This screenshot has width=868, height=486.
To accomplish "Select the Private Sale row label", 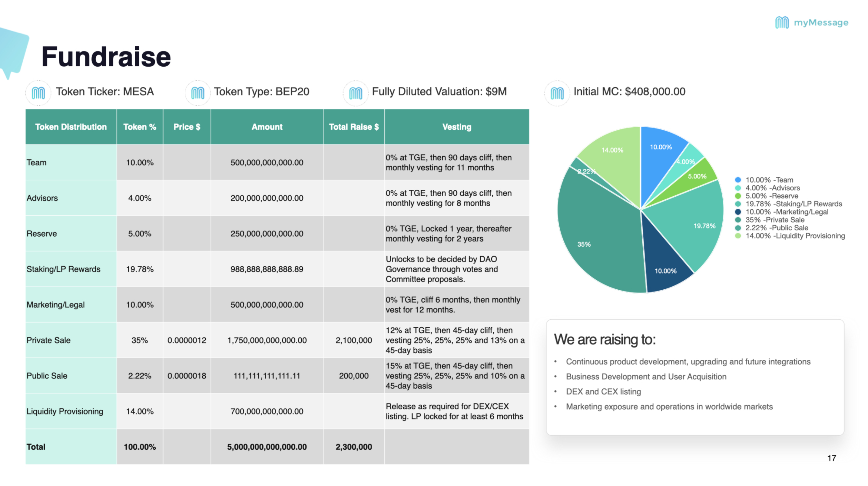I will [x=48, y=340].
